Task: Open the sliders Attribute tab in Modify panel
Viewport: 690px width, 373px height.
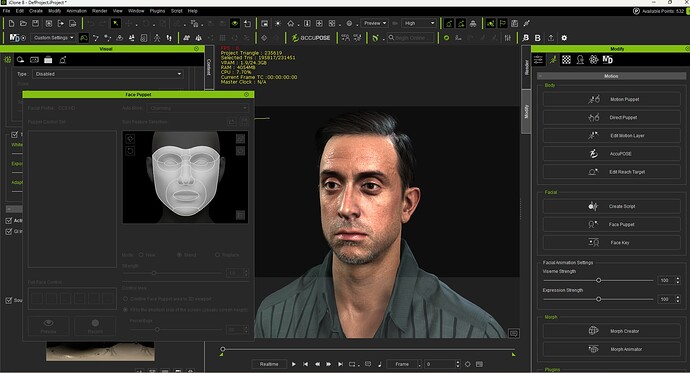Action: pos(539,59)
